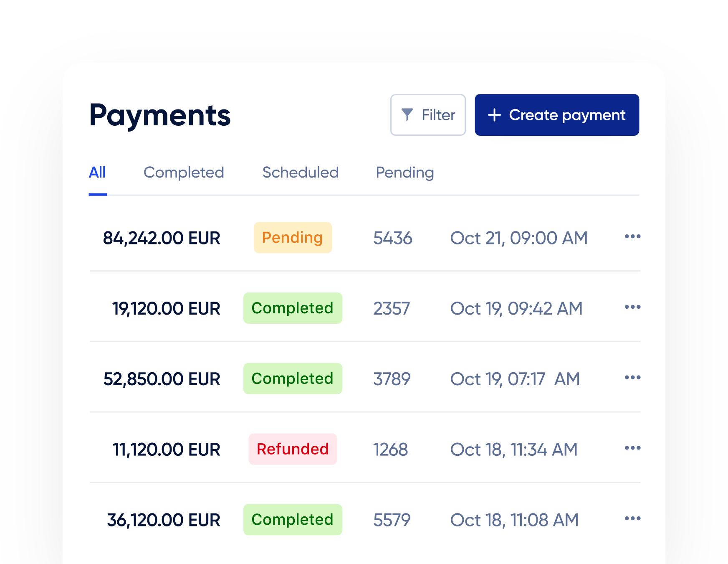Viewport: 728px width, 564px height.
Task: Open actions menu for the Refunded payment
Action: (632, 448)
